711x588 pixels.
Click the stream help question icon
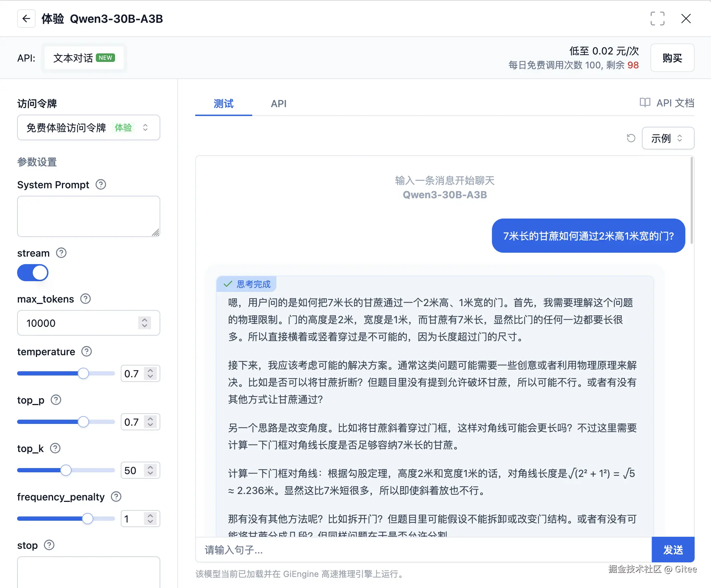(61, 253)
